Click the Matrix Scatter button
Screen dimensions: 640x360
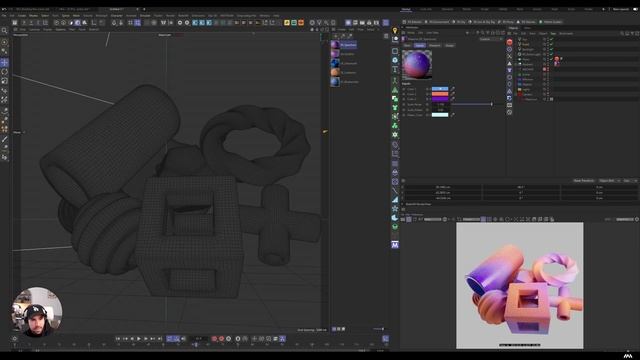(551, 22)
